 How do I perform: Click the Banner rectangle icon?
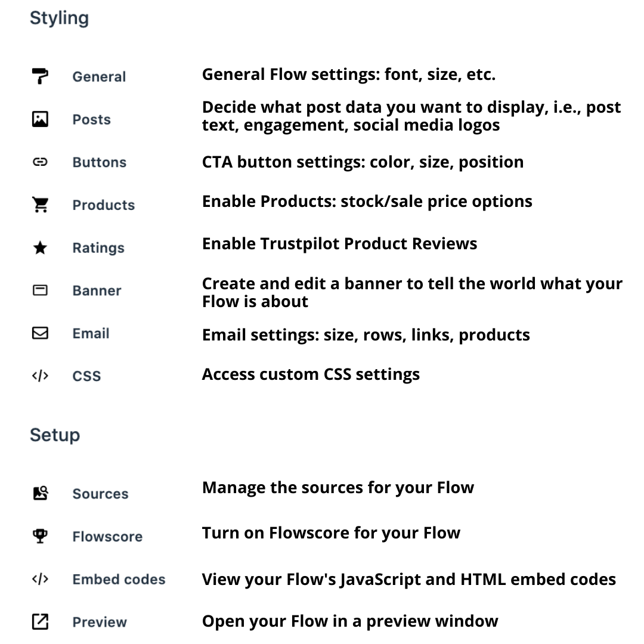click(x=40, y=291)
